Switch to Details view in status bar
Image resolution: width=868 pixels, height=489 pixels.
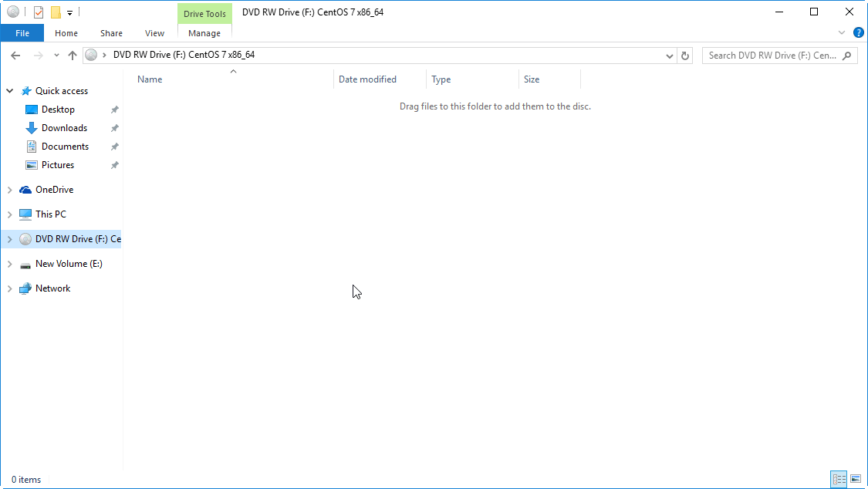tap(839, 479)
